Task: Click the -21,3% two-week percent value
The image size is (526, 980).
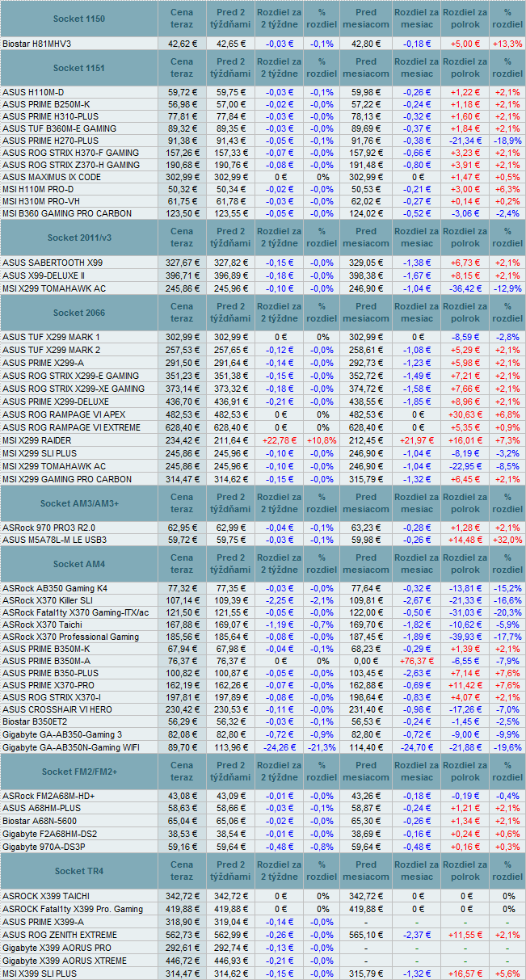Action: (x=322, y=747)
